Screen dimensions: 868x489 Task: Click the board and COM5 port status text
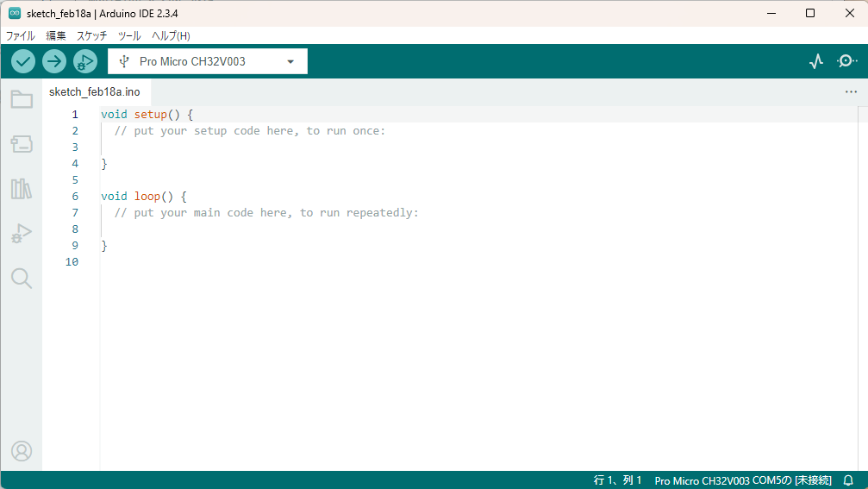743,480
